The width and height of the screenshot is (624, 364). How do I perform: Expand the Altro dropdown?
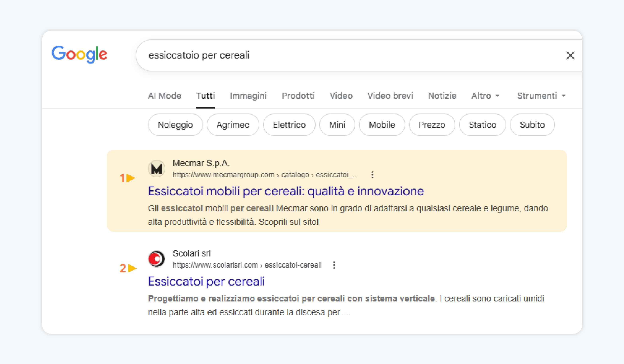tap(485, 96)
